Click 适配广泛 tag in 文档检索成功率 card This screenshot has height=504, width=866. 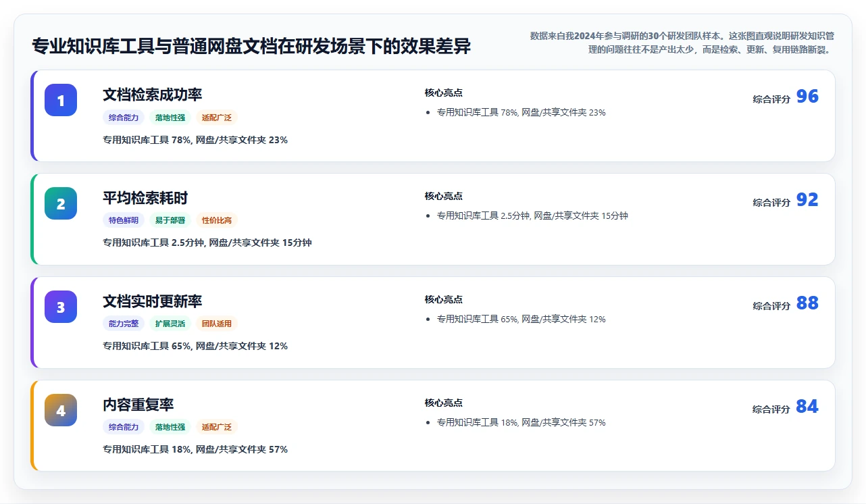(217, 118)
